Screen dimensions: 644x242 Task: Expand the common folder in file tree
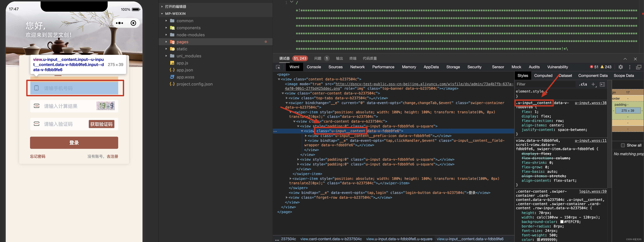coord(166,21)
